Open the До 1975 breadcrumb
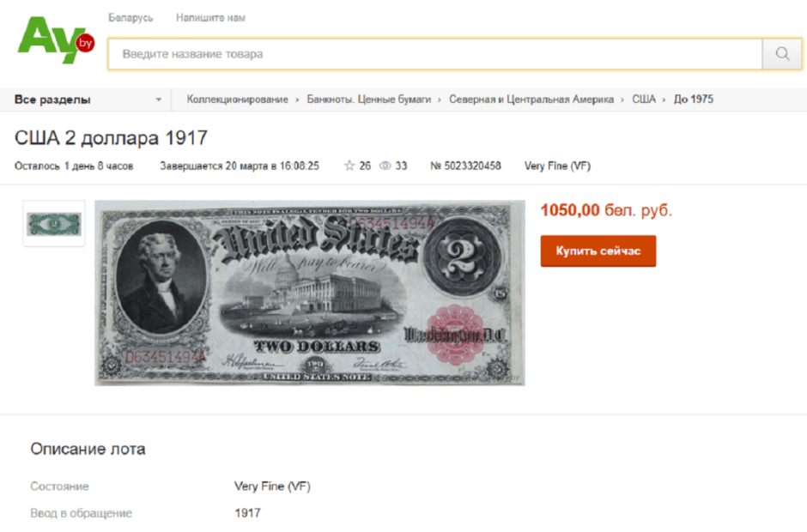 coord(694,100)
